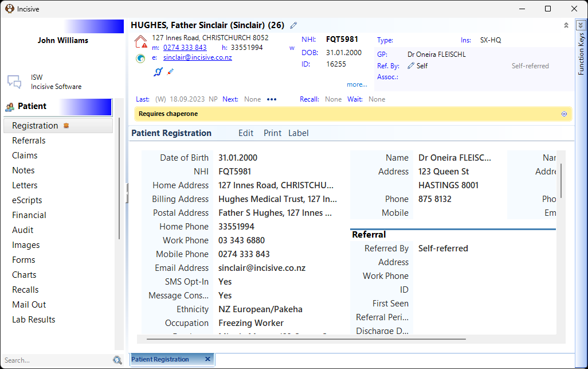Open Audit in the sidebar
The width and height of the screenshot is (588, 369).
[x=23, y=230]
